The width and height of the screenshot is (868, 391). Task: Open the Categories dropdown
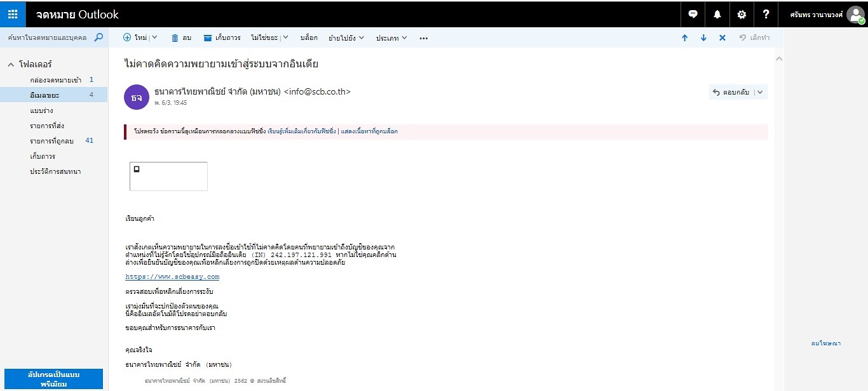[391, 37]
